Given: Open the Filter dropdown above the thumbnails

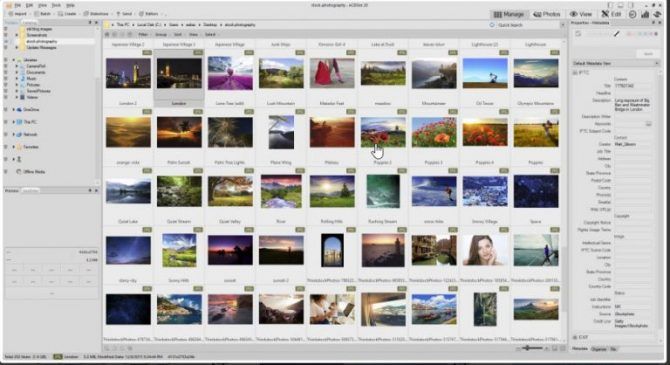Looking at the screenshot, I should coord(143,35).
